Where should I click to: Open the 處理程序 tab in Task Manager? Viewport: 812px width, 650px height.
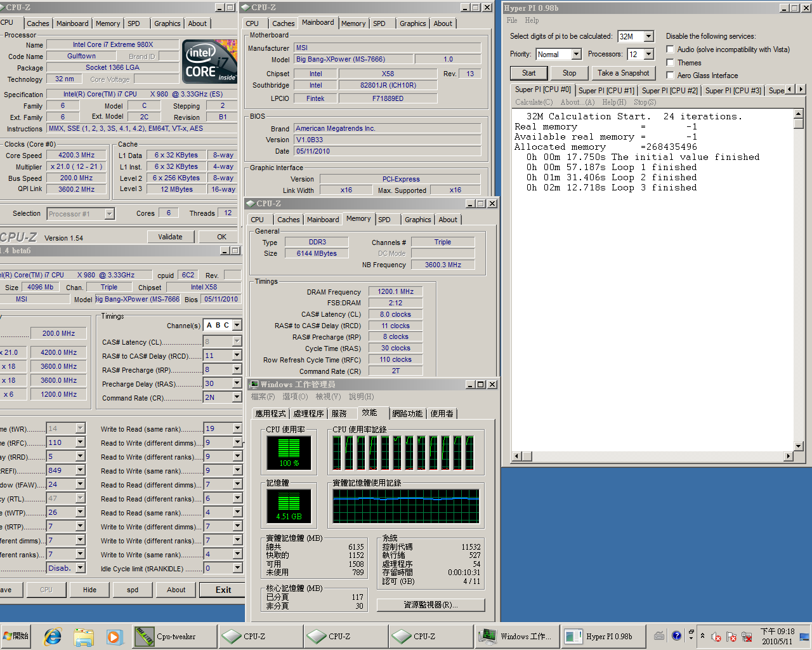pyautogui.click(x=309, y=414)
